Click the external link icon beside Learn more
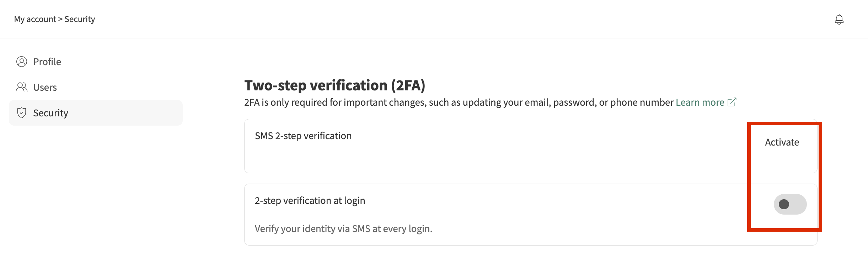Screen dimensions: 868x279 (x=732, y=102)
